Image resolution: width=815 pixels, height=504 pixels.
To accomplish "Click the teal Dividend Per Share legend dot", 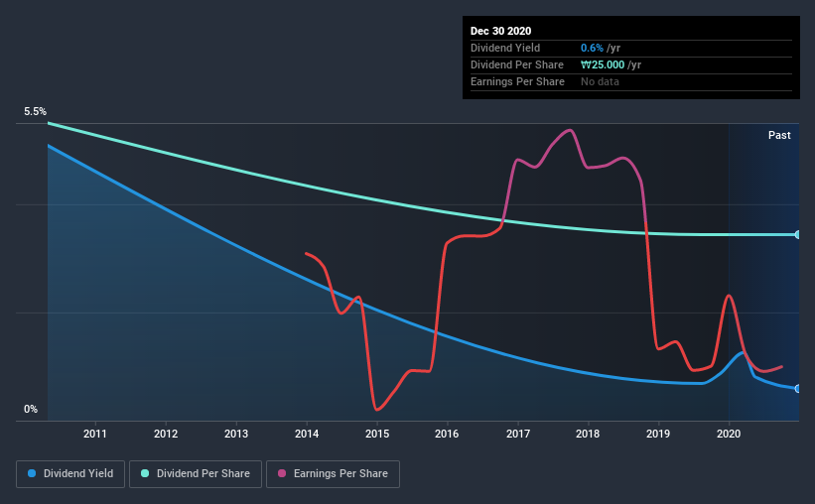I will (145, 473).
